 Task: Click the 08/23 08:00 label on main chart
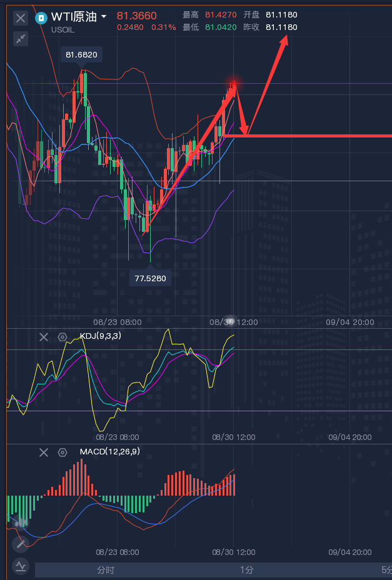point(118,322)
